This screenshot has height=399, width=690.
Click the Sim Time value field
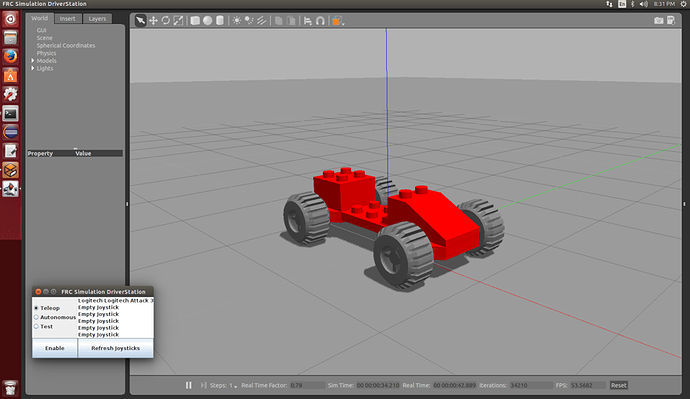click(378, 385)
